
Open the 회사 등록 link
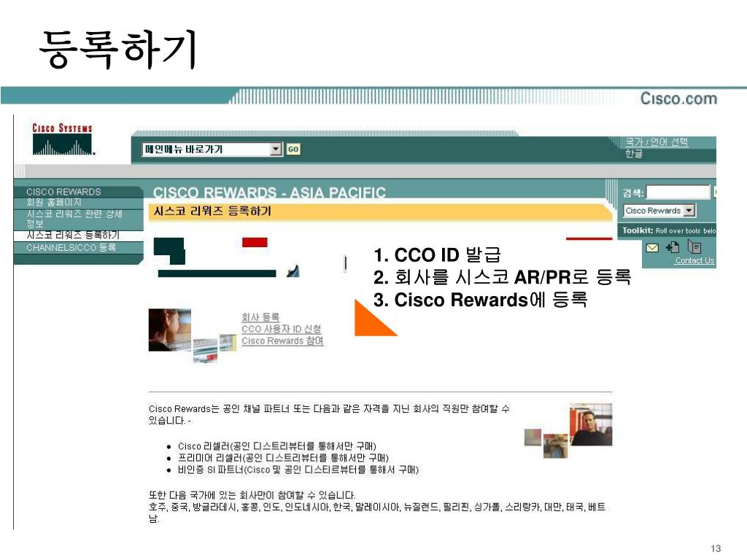[x=260, y=317]
